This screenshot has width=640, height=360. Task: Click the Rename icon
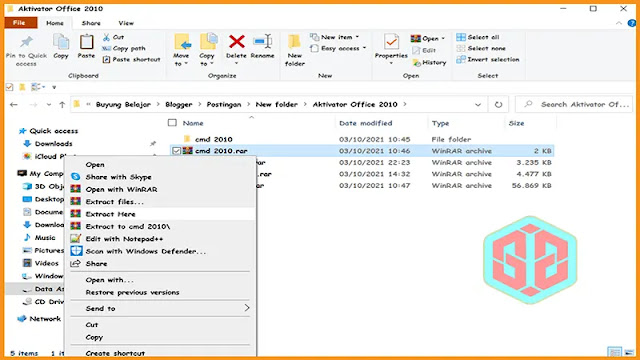262,42
